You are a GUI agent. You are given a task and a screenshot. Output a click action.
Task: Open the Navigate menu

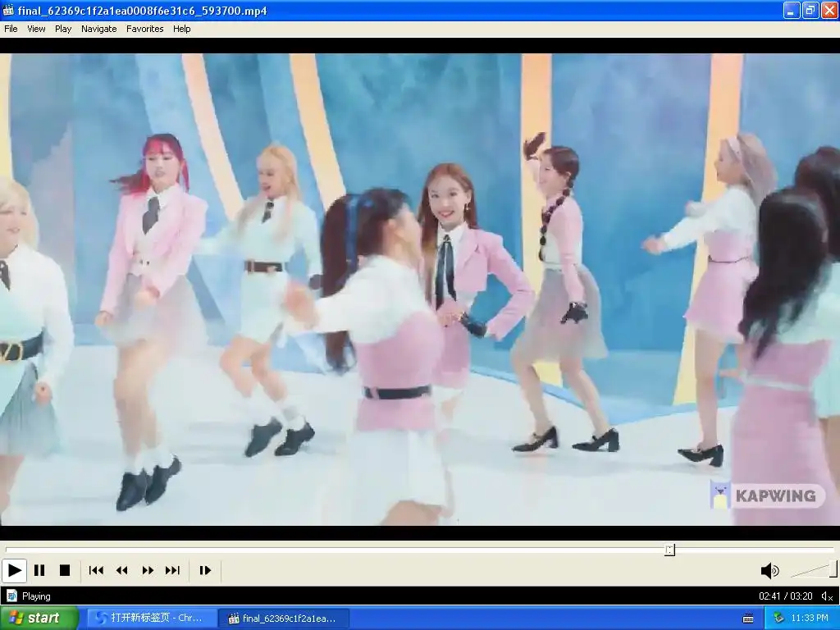99,29
